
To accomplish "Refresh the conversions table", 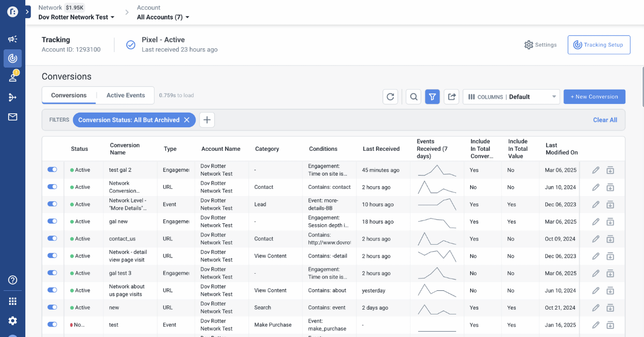I will click(x=390, y=97).
